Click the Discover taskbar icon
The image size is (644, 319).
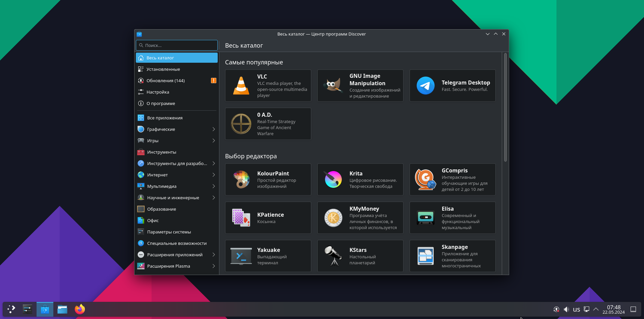[45, 309]
